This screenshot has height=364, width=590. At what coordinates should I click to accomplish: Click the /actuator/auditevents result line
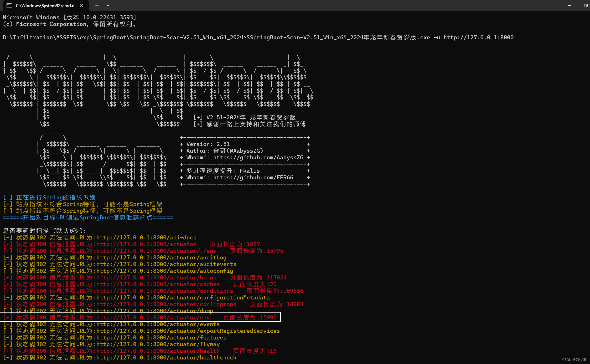[x=119, y=264]
